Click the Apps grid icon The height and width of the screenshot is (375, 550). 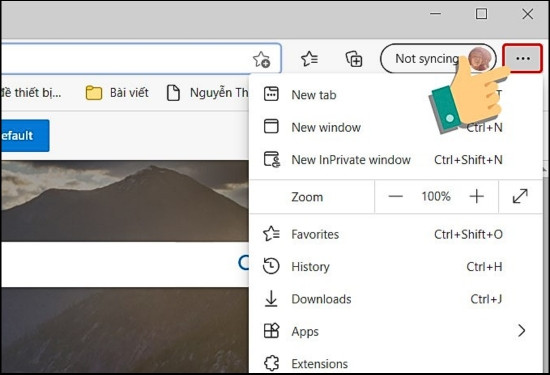point(271,331)
